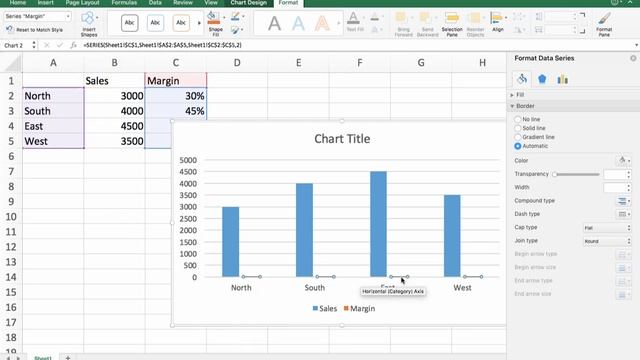640x360 pixels.
Task: Open the Formulas tab
Action: point(124,2)
